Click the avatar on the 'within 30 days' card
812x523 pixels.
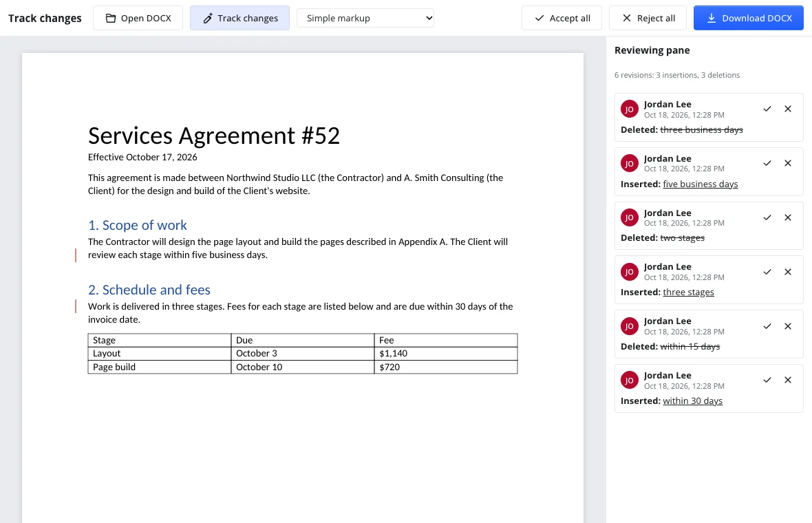pos(629,380)
